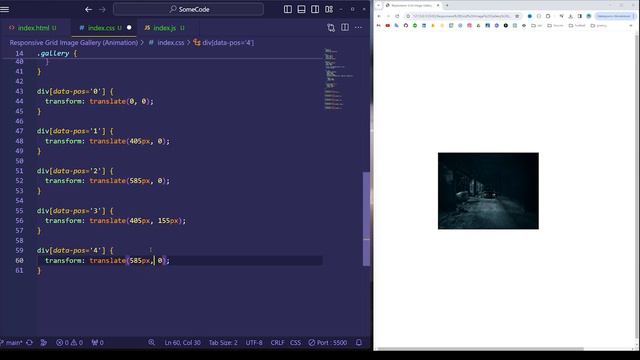Open the errors and warnings count
640x360 pixels.
click(x=69, y=342)
